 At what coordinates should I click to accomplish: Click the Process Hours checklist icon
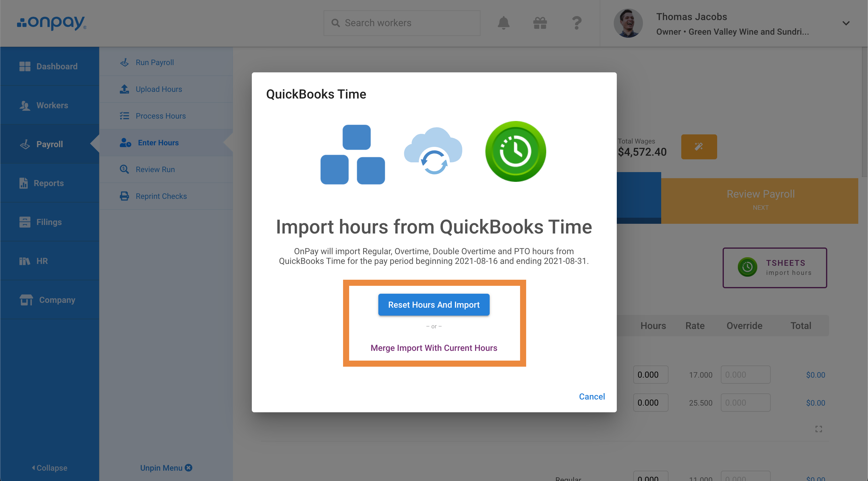tap(124, 116)
